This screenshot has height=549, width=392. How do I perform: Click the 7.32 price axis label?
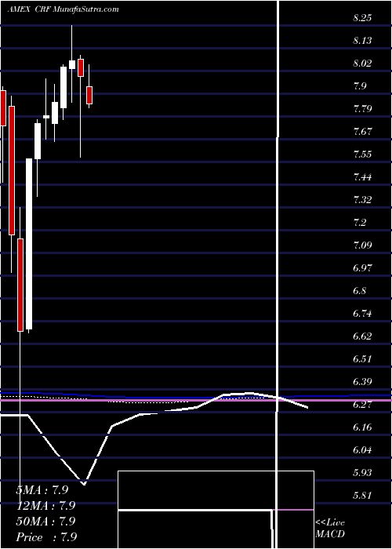tap(362, 200)
